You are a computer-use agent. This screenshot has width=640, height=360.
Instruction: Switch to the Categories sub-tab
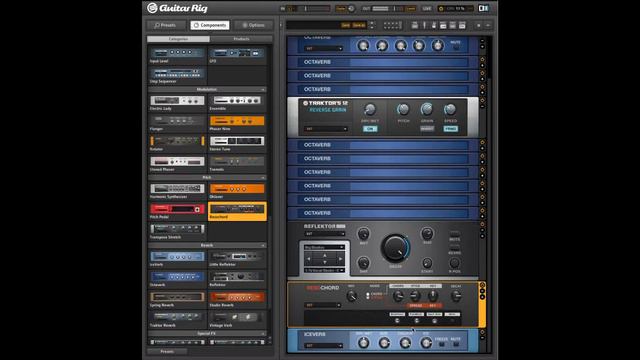tap(178, 39)
